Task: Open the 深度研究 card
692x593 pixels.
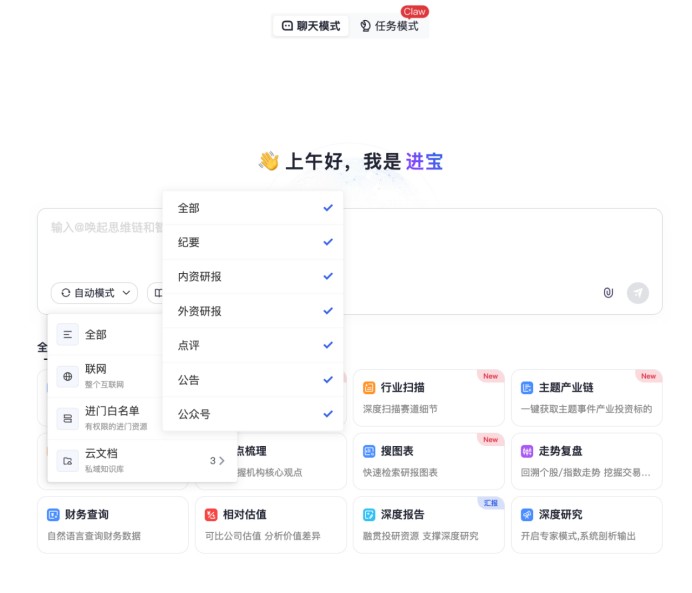Action: click(x=587, y=525)
